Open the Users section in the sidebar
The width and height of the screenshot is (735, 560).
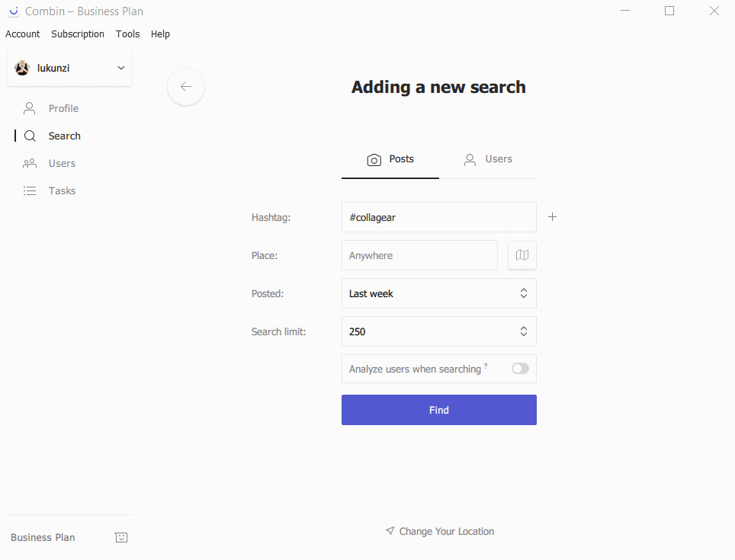pyautogui.click(x=63, y=163)
